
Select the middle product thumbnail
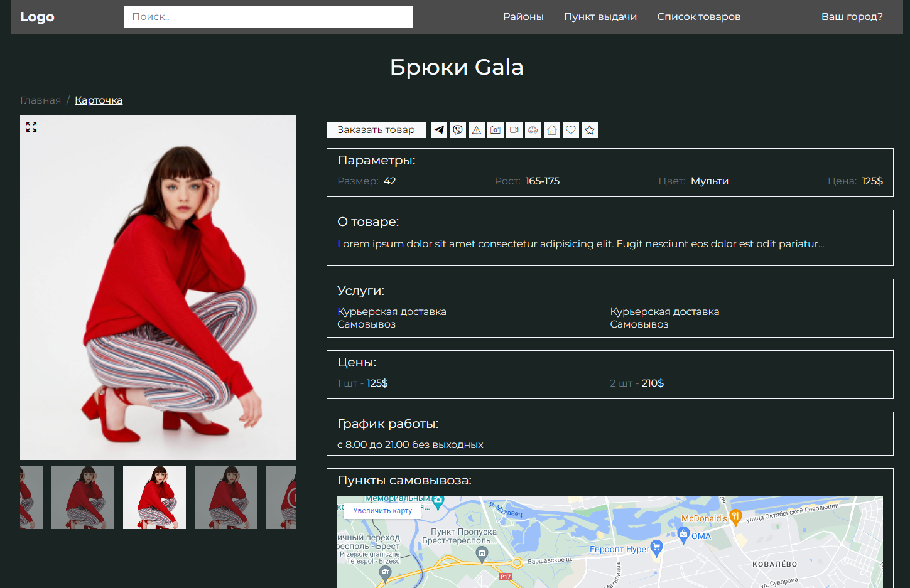(x=154, y=497)
